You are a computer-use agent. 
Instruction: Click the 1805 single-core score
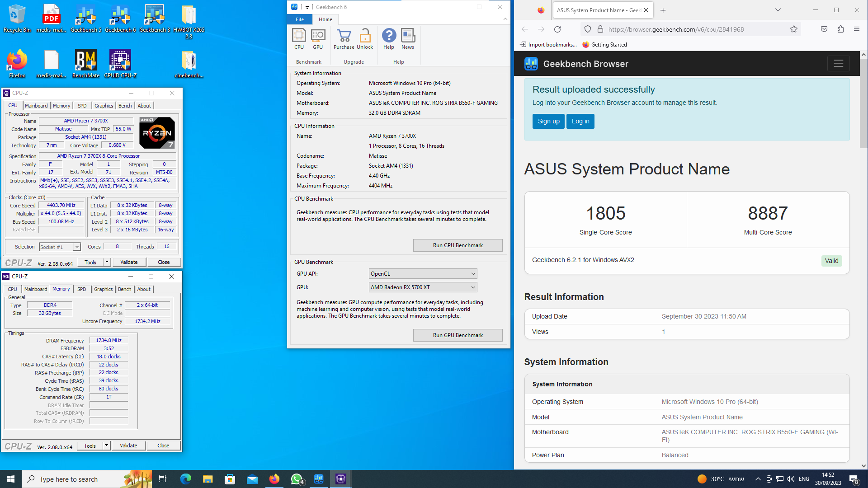[x=606, y=213]
